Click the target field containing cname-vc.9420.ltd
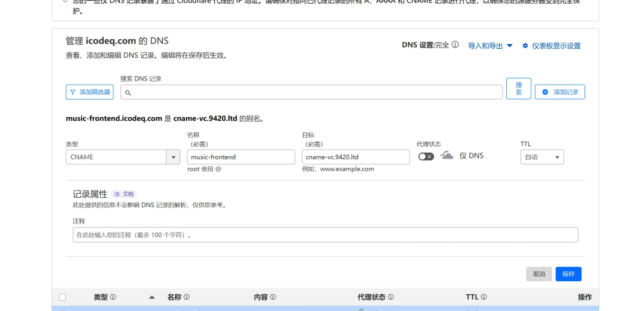 click(x=355, y=157)
